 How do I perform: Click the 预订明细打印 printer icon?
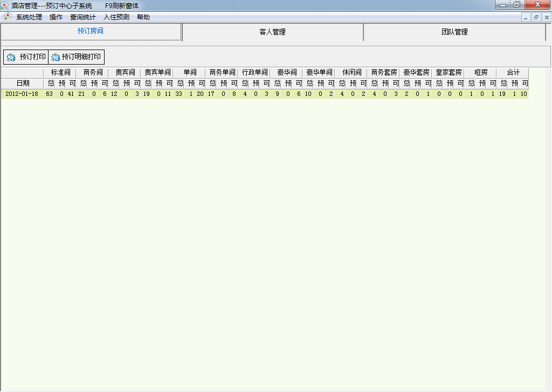[x=56, y=57]
